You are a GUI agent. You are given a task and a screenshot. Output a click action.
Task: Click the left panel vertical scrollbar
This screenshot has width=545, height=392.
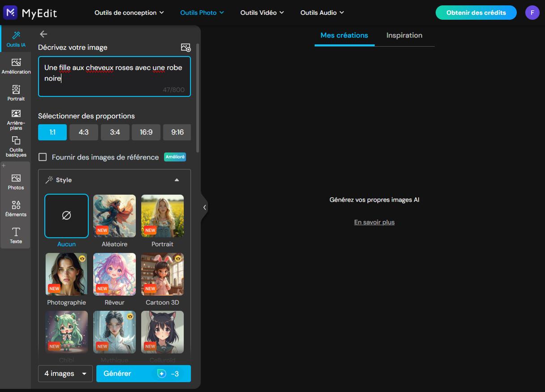point(197,99)
